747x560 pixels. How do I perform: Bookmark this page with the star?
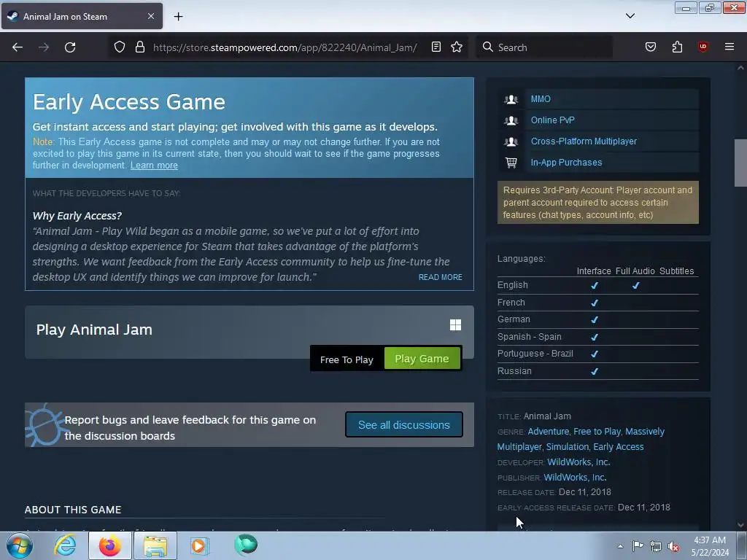[x=457, y=47]
